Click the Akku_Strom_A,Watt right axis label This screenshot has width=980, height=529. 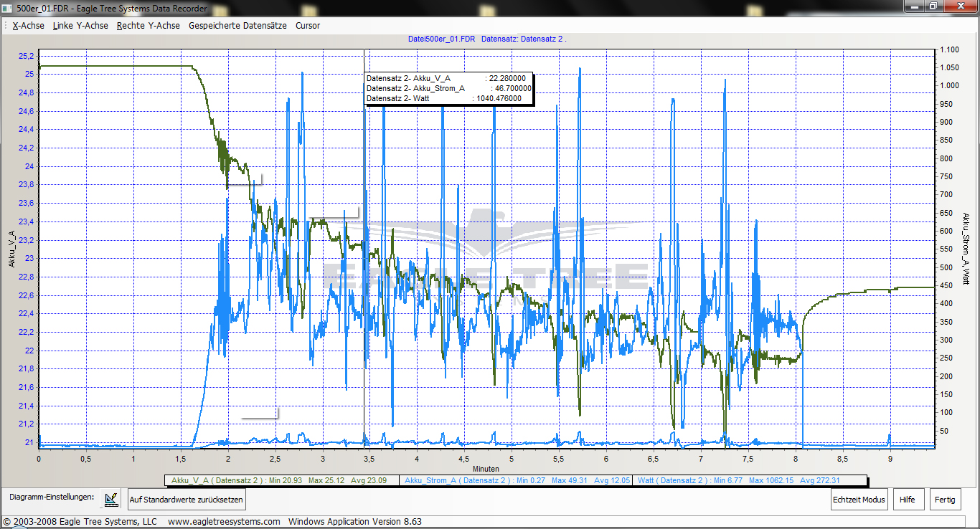(966, 249)
